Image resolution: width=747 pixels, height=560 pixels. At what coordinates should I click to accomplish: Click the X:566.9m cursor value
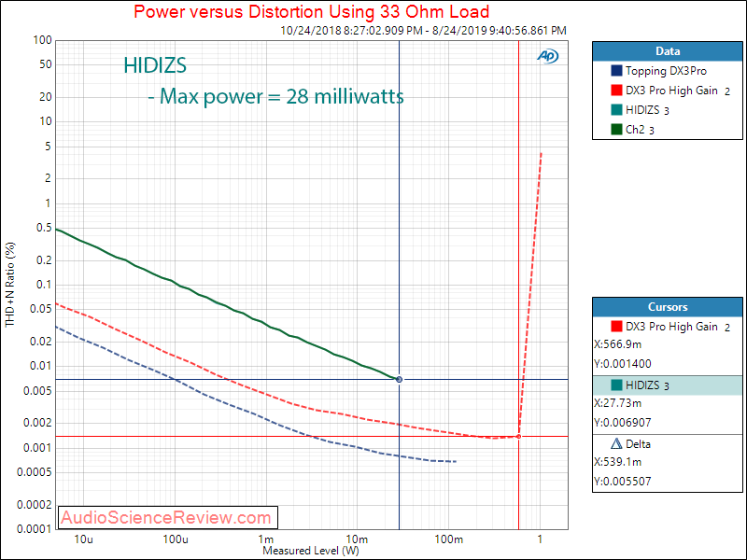coord(617,344)
